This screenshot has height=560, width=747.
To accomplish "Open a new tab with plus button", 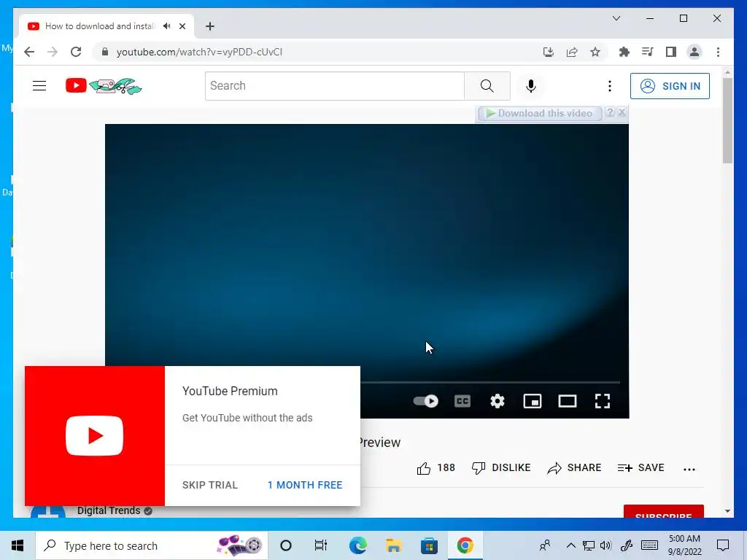I will 210,26.
